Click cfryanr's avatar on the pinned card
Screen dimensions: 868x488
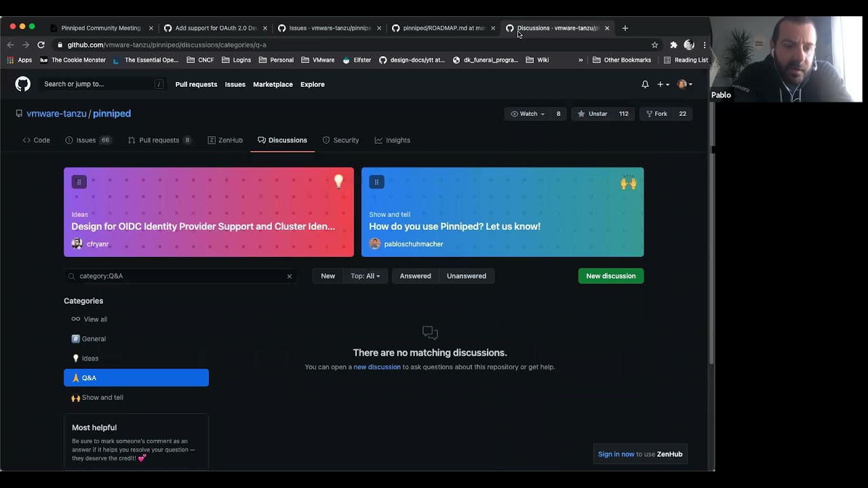click(77, 244)
